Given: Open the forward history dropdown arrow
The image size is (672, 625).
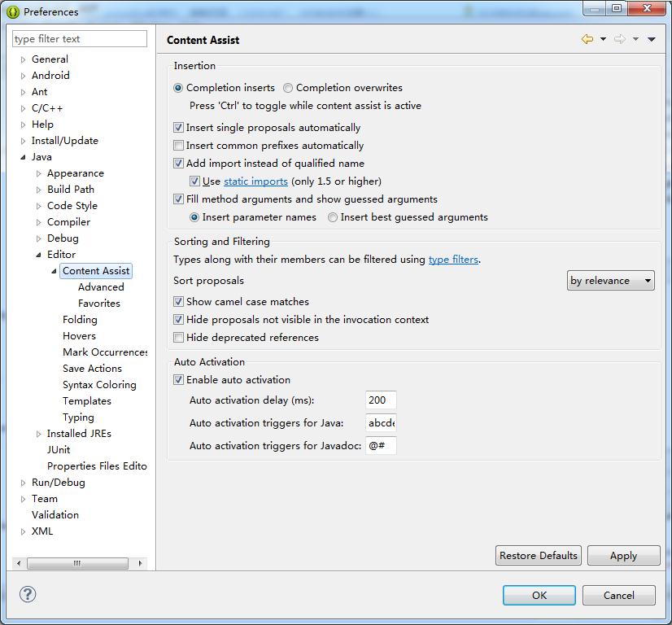Looking at the screenshot, I should point(636,39).
